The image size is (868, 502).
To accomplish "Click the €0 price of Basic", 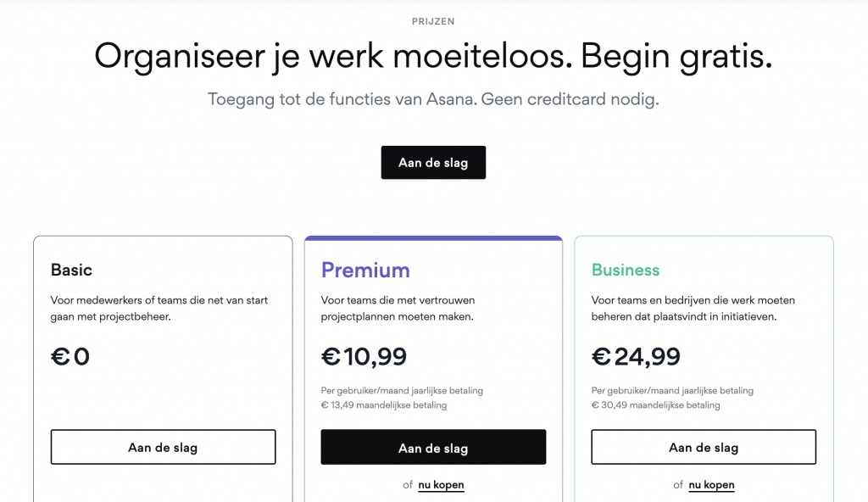I will click(x=70, y=357).
